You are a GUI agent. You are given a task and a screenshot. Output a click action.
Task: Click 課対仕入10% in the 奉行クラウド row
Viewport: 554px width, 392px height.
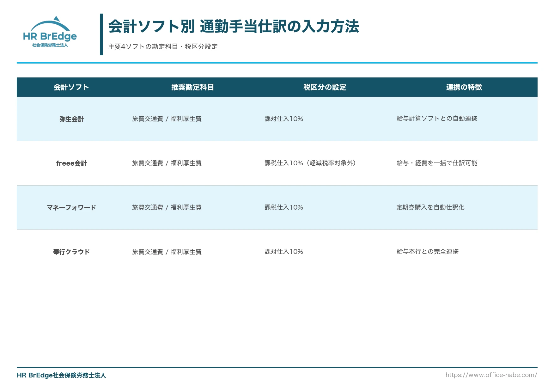(284, 252)
